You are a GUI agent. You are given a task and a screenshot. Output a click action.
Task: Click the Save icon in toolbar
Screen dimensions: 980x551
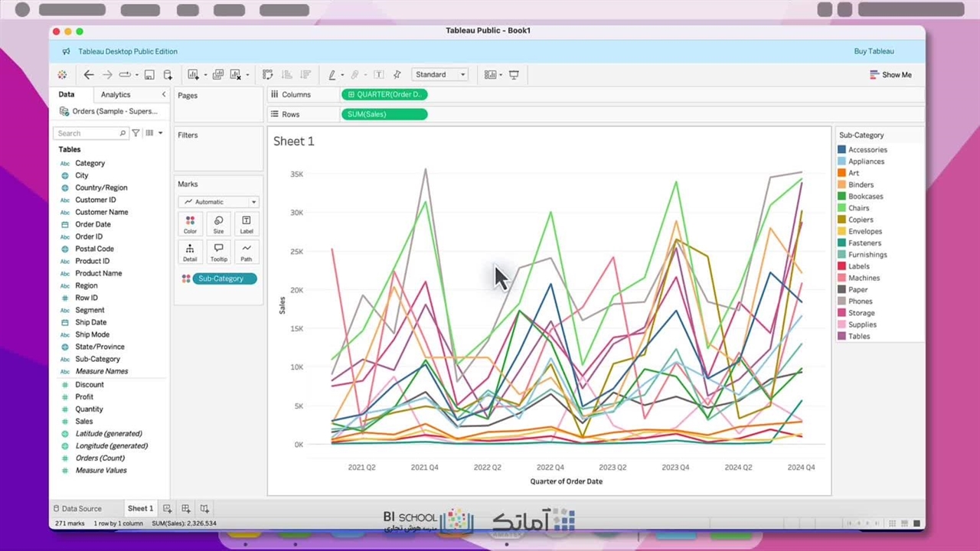point(149,75)
